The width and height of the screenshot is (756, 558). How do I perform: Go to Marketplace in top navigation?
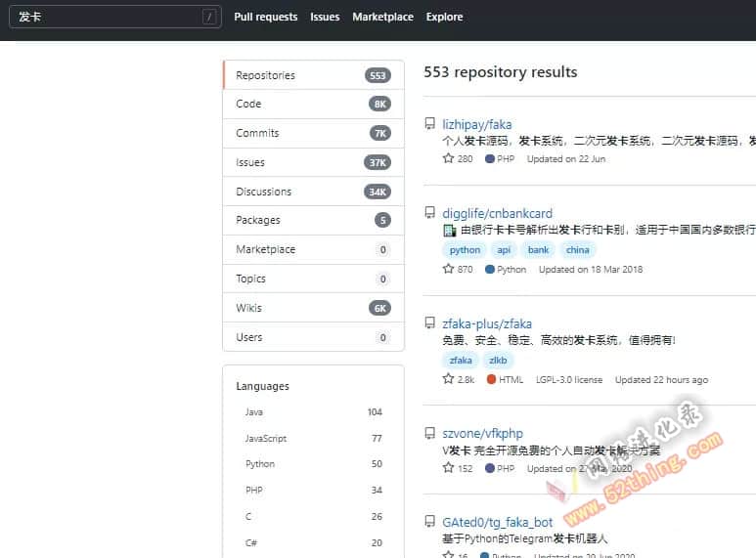click(382, 17)
